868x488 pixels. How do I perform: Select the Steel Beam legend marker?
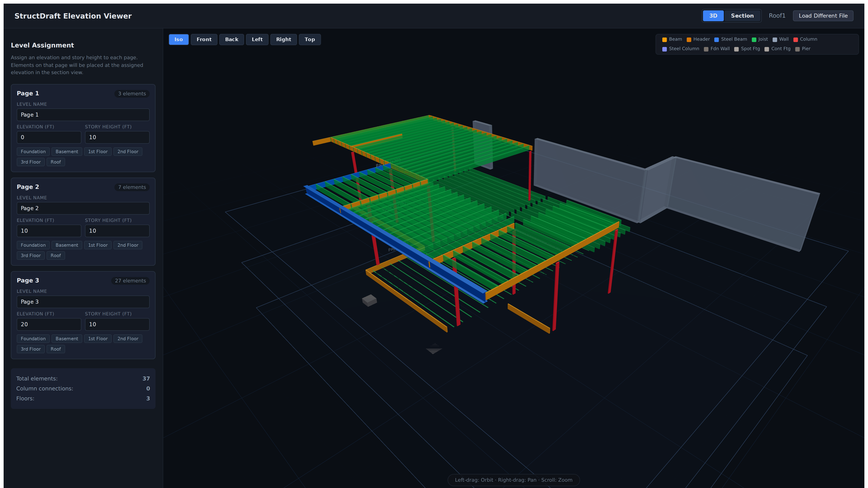point(717,39)
